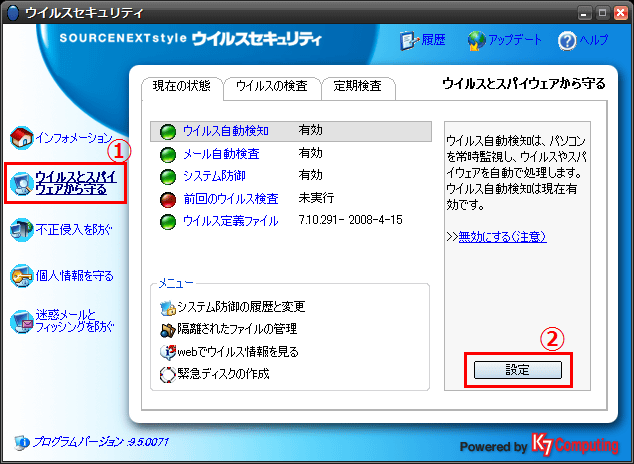
Task: Click the ウイルス定義ファイル status link
Action: [231, 221]
